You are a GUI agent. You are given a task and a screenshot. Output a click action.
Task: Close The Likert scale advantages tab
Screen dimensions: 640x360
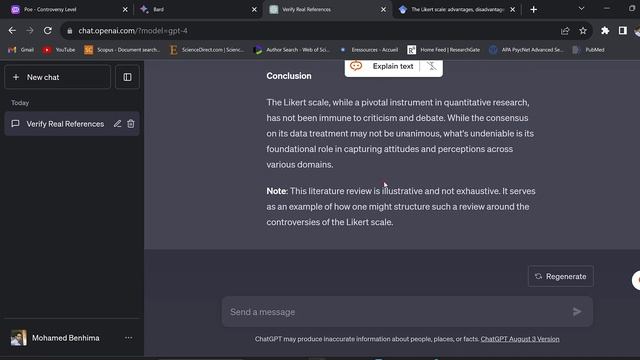pyautogui.click(x=512, y=9)
